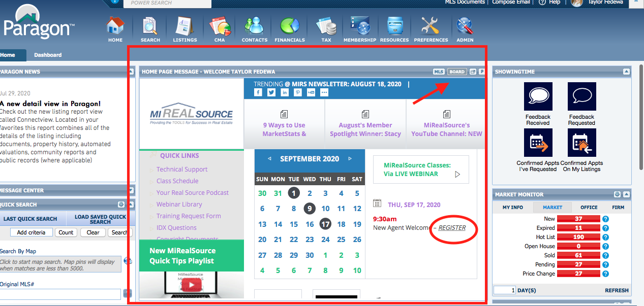Image resolution: width=644 pixels, height=306 pixels.
Task: Expand the Message Center panel
Action: tap(131, 190)
